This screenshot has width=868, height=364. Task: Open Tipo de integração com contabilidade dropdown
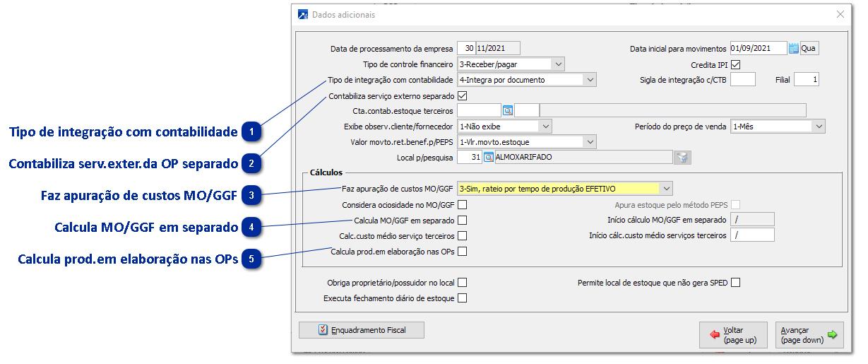point(590,80)
